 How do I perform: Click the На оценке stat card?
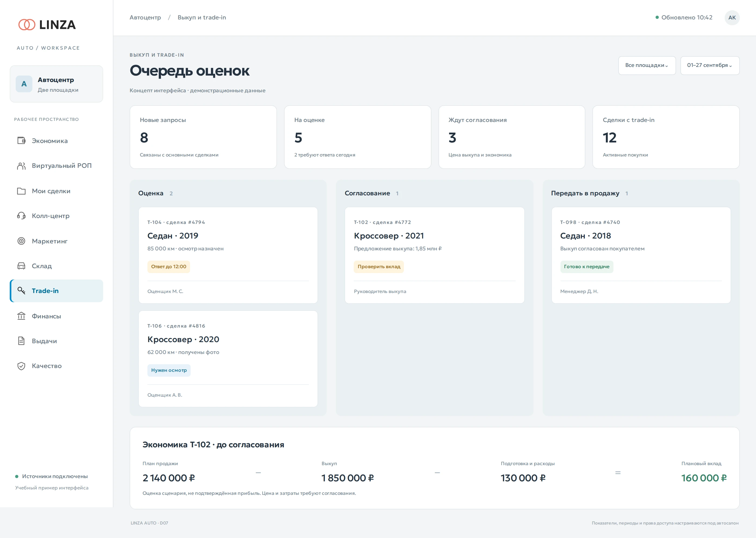358,137
